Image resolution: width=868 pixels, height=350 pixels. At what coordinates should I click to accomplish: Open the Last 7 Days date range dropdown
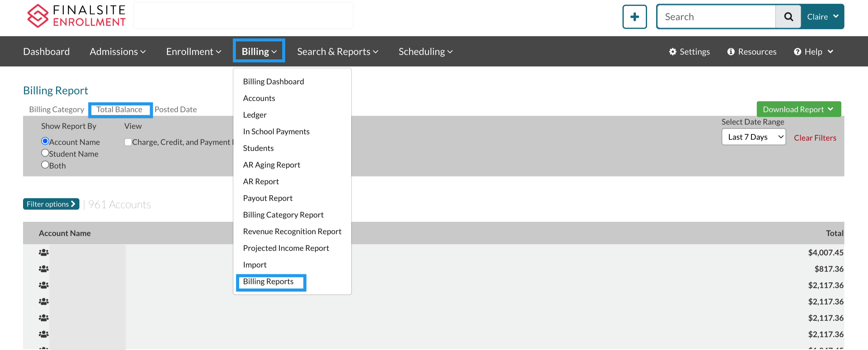pyautogui.click(x=753, y=137)
